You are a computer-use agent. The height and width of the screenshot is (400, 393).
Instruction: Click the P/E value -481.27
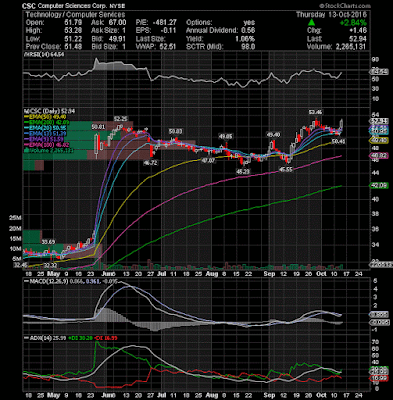coord(164,23)
